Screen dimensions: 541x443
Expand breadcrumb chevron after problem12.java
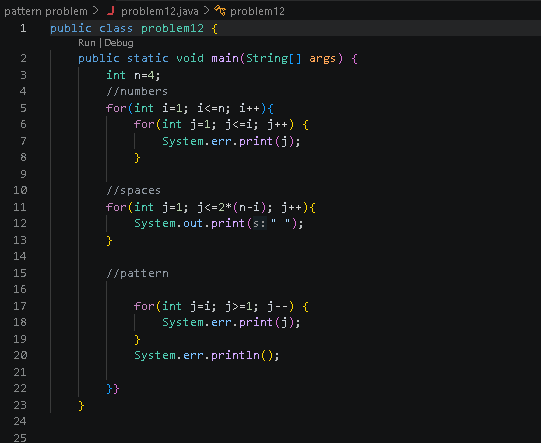(206, 11)
